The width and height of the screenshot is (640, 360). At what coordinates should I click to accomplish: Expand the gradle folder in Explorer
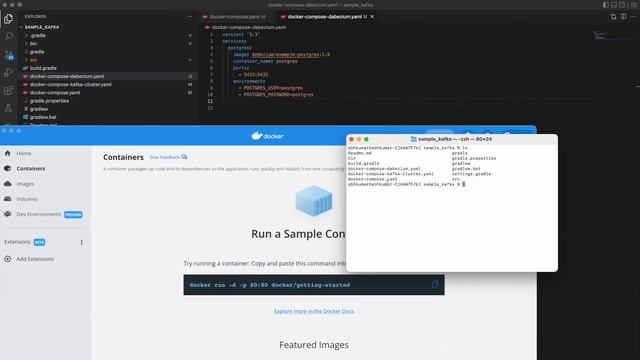click(37, 52)
